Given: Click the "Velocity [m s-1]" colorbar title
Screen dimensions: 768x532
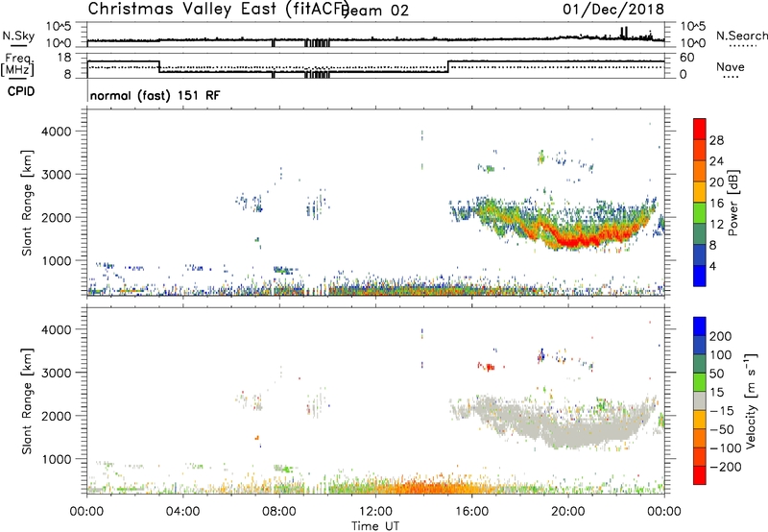Looking at the screenshot, I should (x=751, y=401).
